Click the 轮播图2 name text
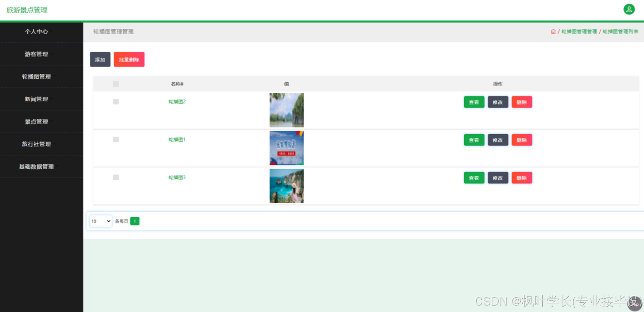Screen dimensions: 644x312 (x=177, y=102)
